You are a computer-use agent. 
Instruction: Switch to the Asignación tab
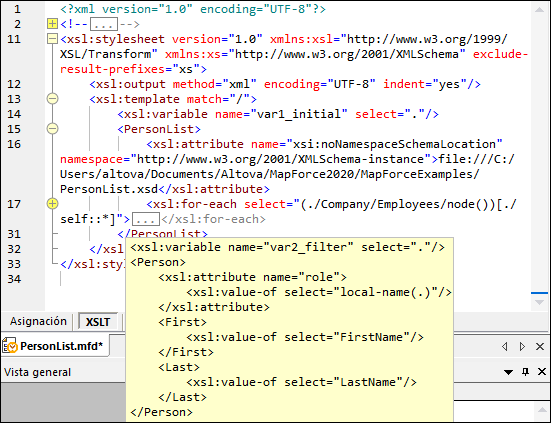pos(38,321)
